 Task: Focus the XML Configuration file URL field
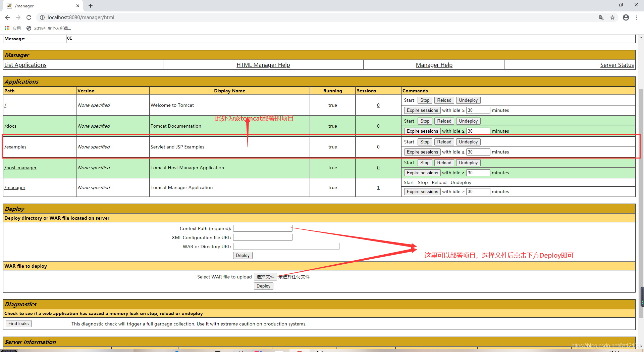pyautogui.click(x=263, y=237)
